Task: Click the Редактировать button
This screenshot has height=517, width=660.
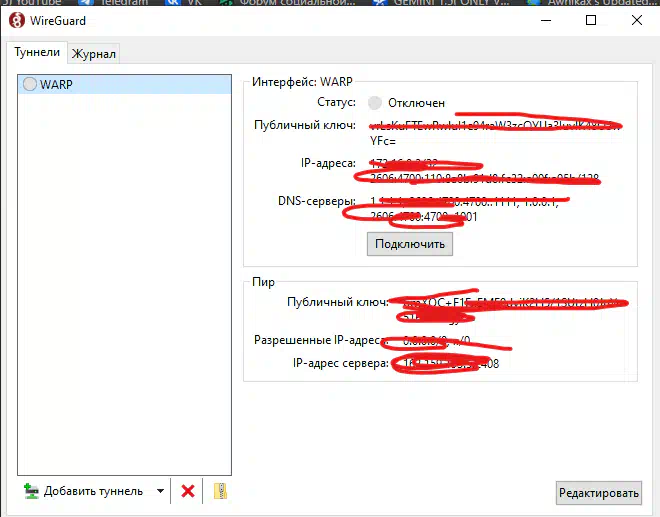Action: point(599,493)
